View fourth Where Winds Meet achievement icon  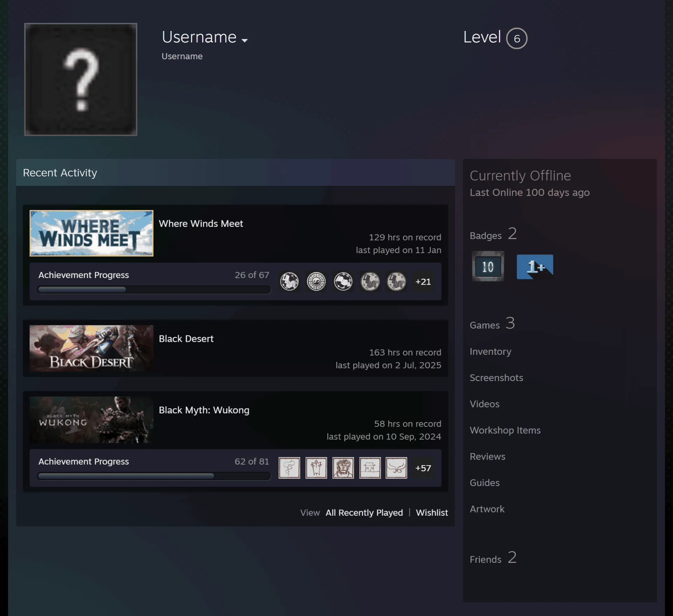(x=370, y=281)
